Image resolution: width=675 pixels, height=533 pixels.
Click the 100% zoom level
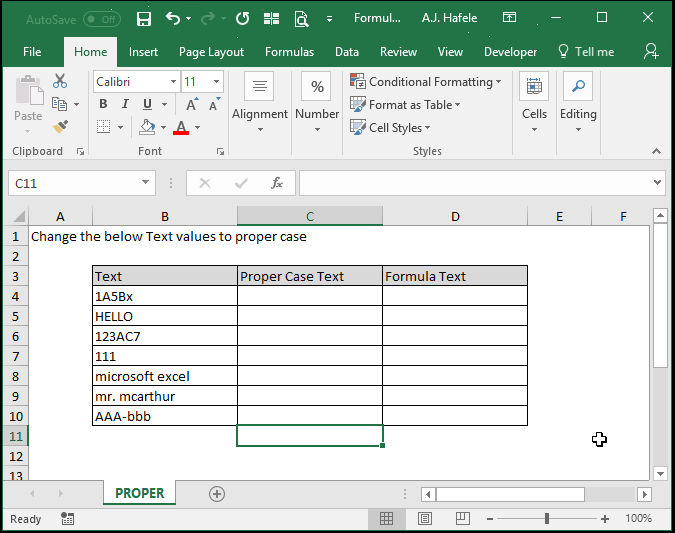[638, 518]
